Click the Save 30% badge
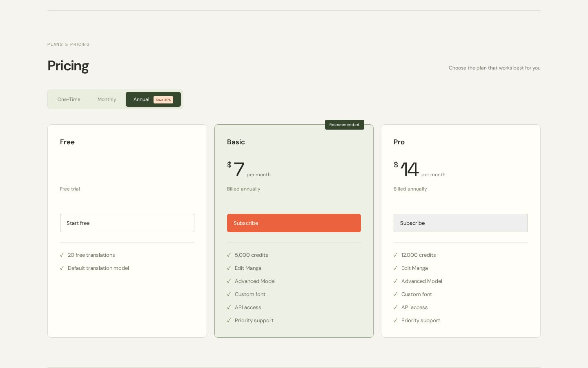This screenshot has height=368, width=588. coord(163,100)
